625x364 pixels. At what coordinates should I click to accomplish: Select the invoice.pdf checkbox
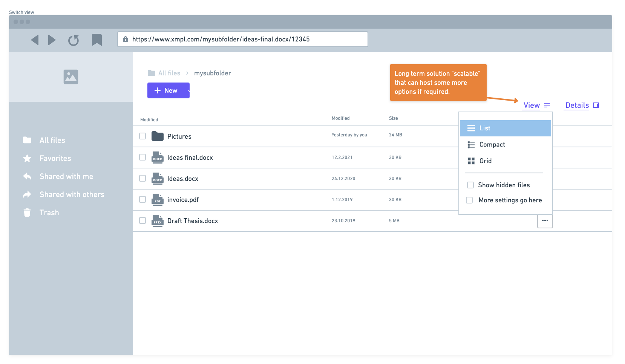point(142,199)
